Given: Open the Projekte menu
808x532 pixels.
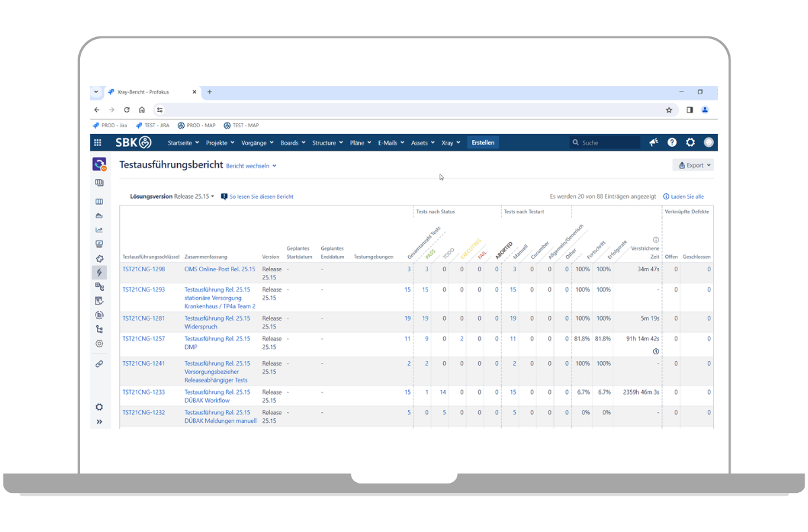Looking at the screenshot, I should point(220,143).
